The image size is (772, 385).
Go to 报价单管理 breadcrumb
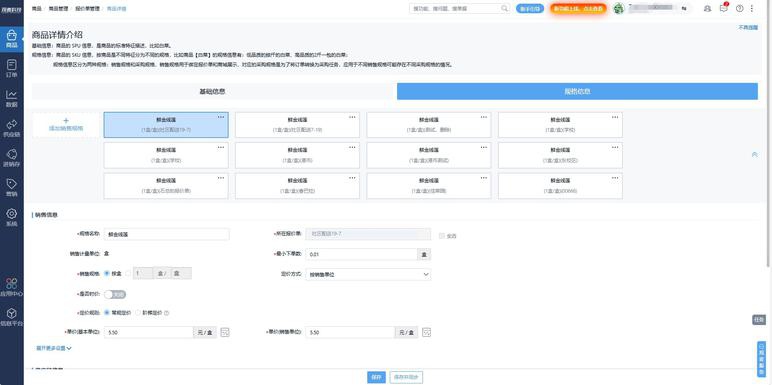(88, 9)
